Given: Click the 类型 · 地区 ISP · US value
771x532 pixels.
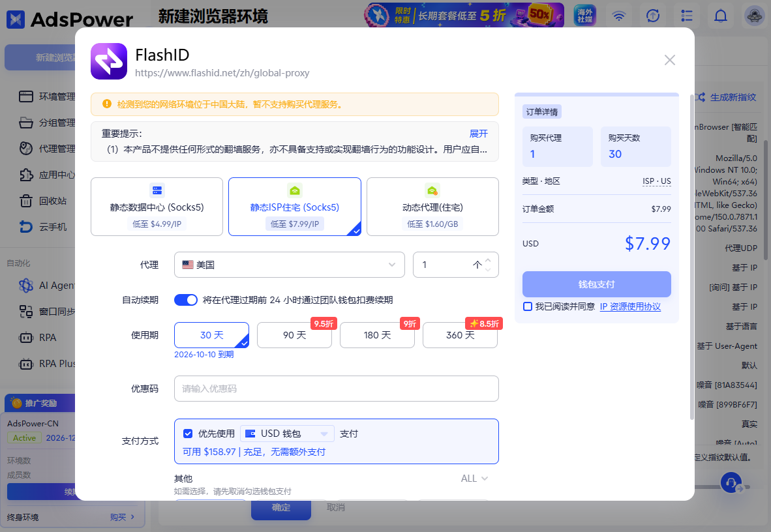Looking at the screenshot, I should click(656, 181).
